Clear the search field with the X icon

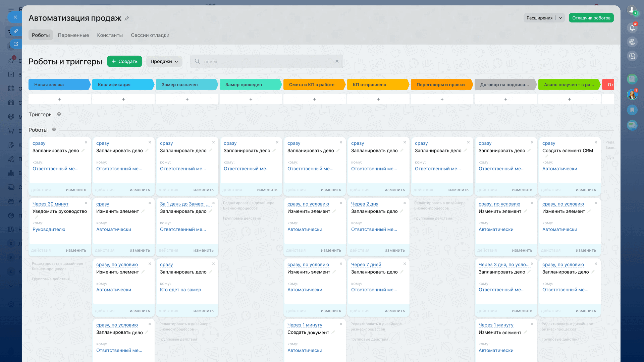(337, 61)
